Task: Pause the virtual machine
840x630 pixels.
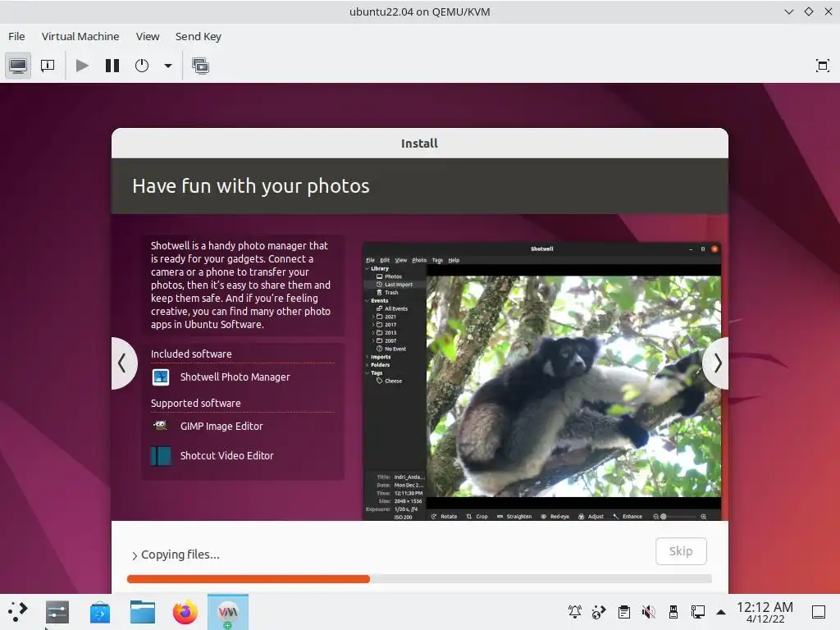Action: tap(112, 66)
